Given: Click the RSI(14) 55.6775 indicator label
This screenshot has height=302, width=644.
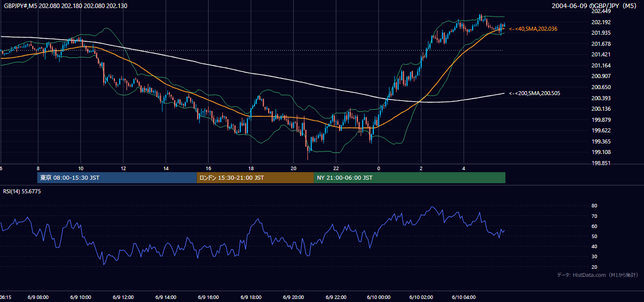Looking at the screenshot, I should pos(22,191).
